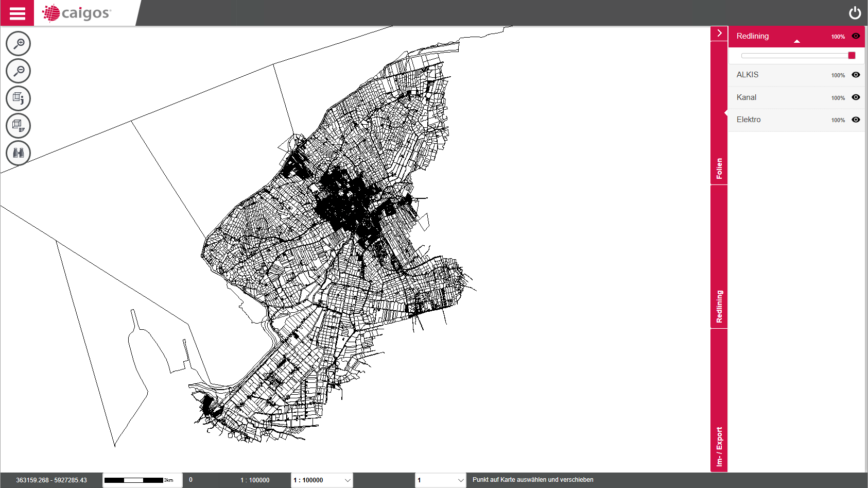Click the caigos logo
Screen dimensions: 868x488
[x=77, y=13]
